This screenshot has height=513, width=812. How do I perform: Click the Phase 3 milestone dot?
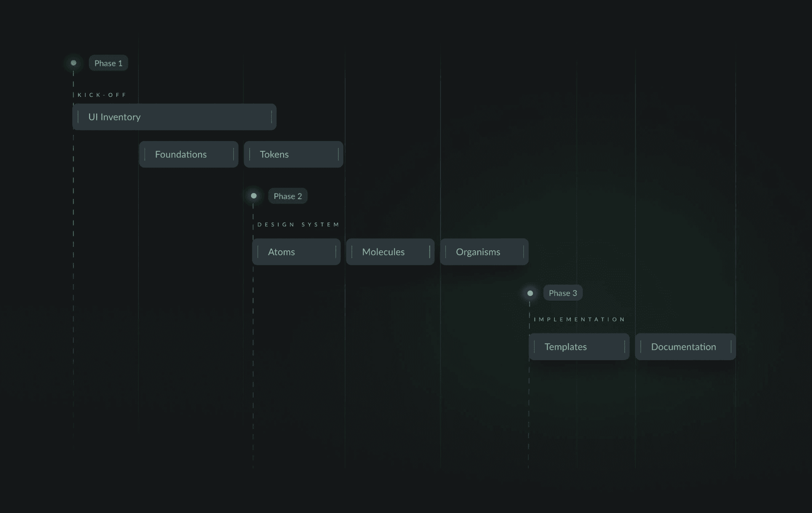[x=530, y=293]
